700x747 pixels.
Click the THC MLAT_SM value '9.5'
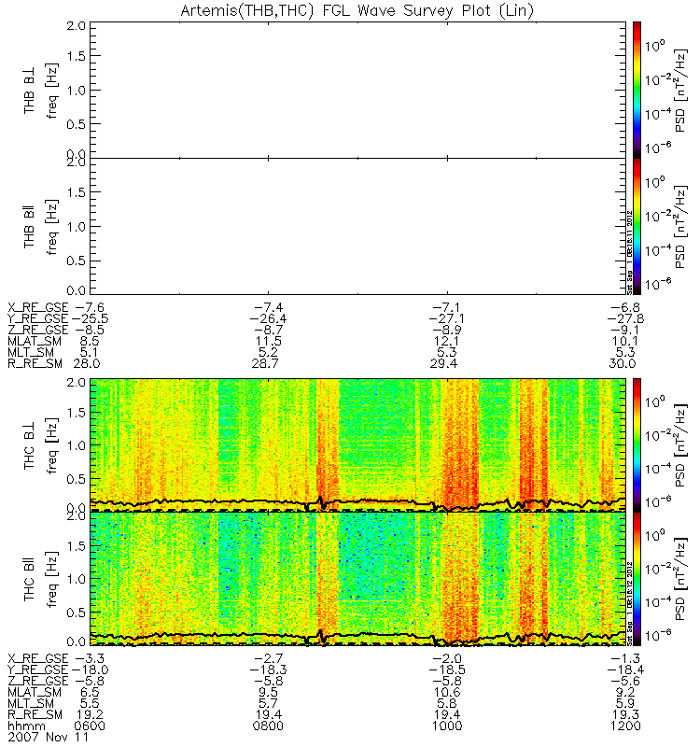(268, 693)
